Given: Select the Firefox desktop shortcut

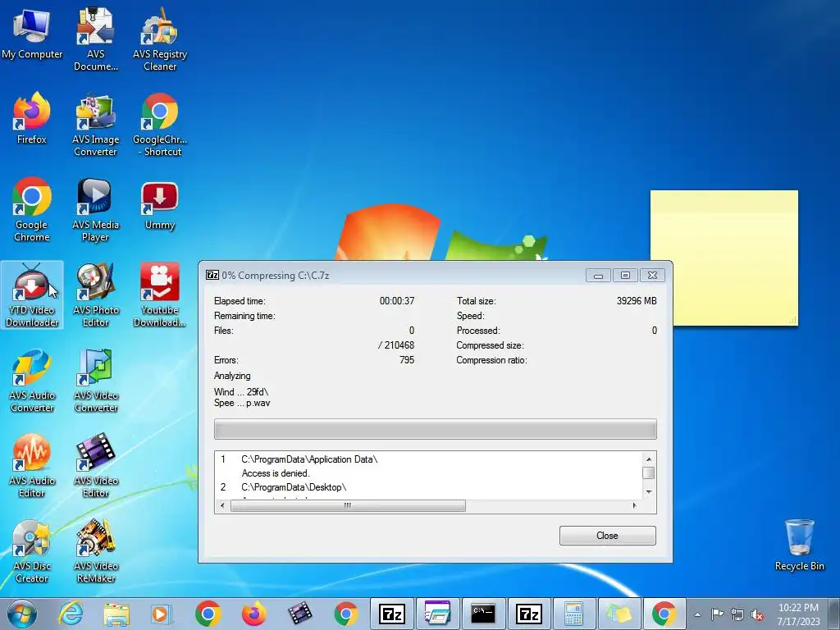Looking at the screenshot, I should click(32, 119).
